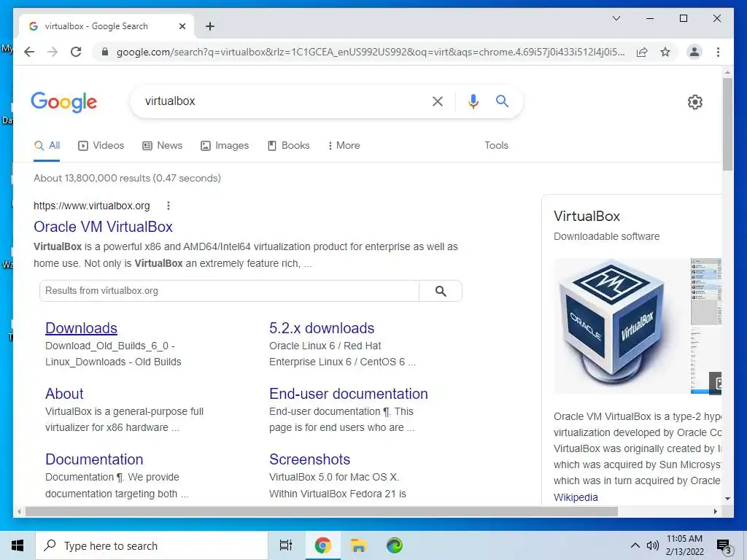Click the browser forward arrow
Viewport: 747px width, 560px height.
pos(53,52)
